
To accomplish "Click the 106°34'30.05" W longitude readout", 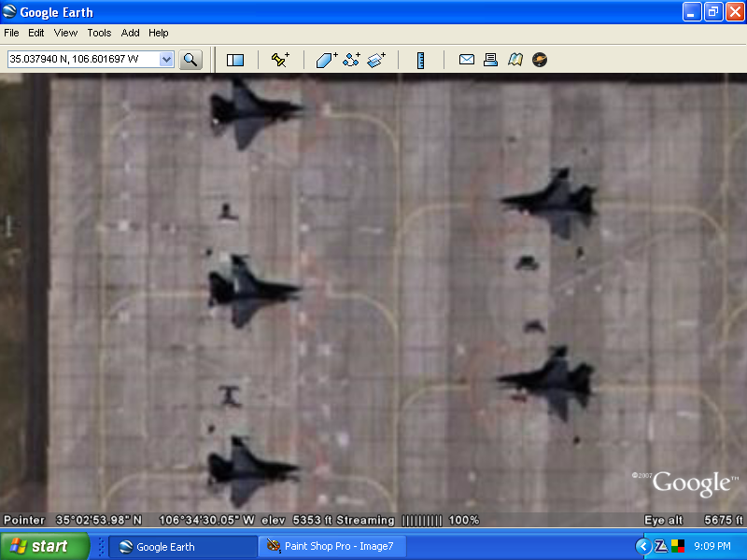I will click(206, 521).
